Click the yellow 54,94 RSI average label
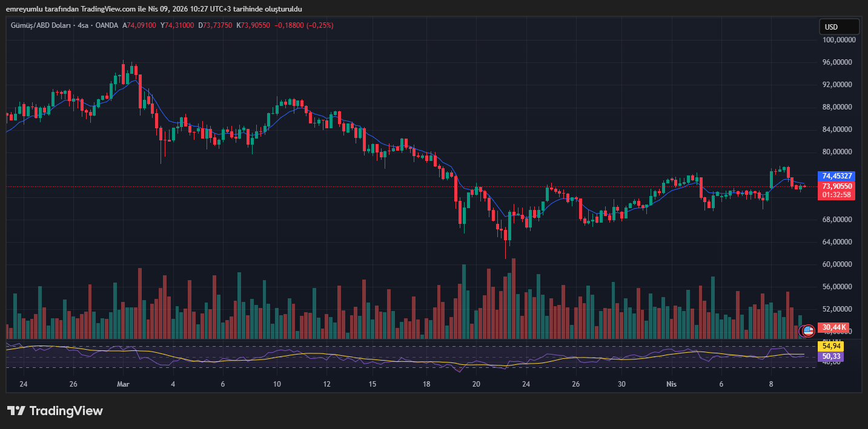The image size is (868, 429). [x=830, y=346]
